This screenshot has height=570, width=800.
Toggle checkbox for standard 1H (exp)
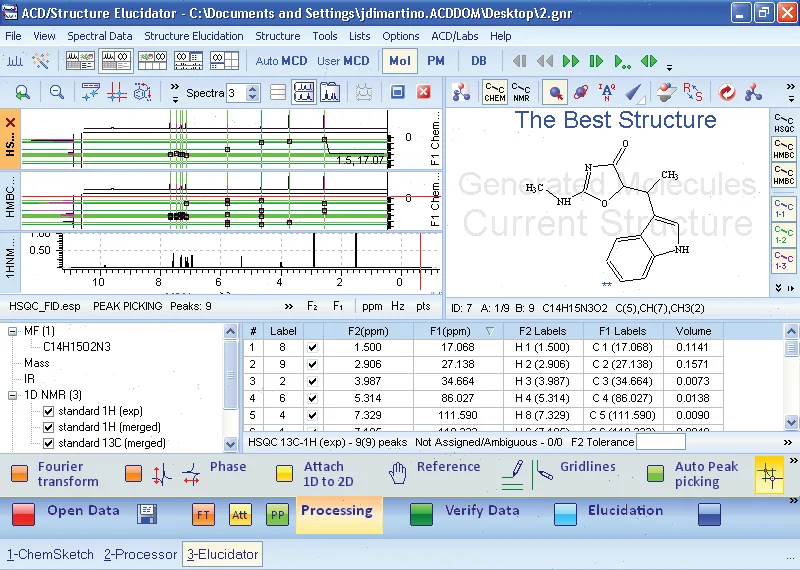48,411
